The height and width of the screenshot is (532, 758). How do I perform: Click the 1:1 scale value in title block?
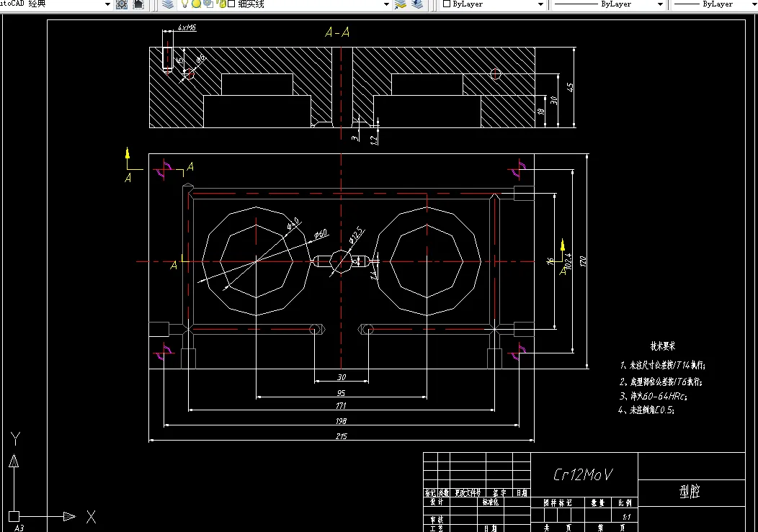pos(627,517)
